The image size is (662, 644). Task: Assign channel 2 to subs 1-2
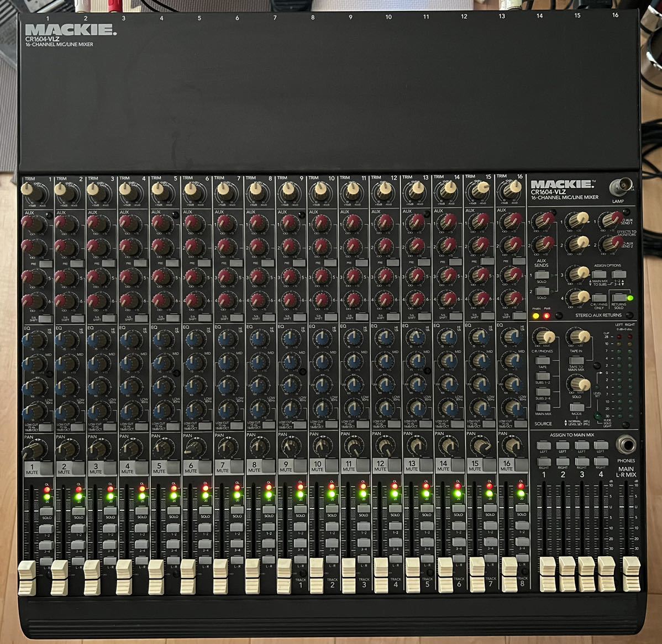tap(78, 529)
